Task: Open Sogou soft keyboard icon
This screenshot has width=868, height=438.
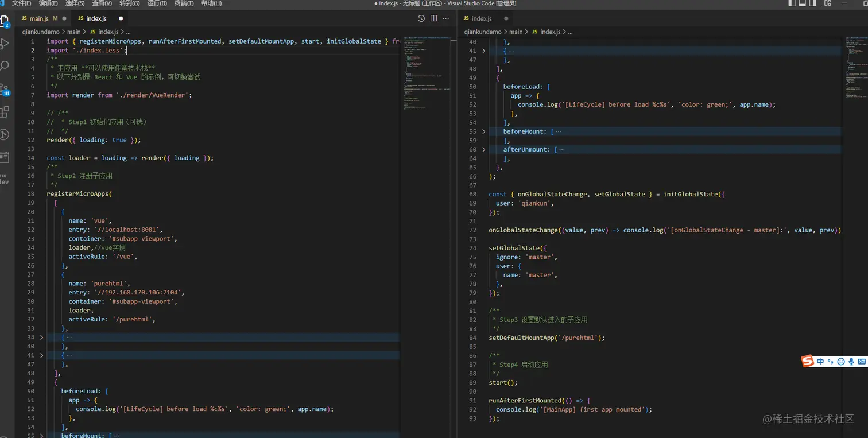Action: pyautogui.click(x=862, y=362)
